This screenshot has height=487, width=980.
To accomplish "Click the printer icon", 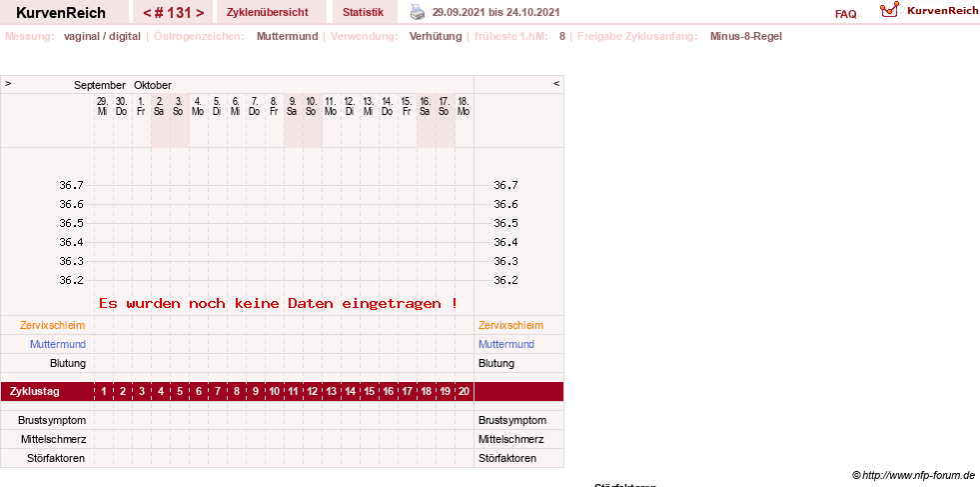I will pyautogui.click(x=417, y=12).
